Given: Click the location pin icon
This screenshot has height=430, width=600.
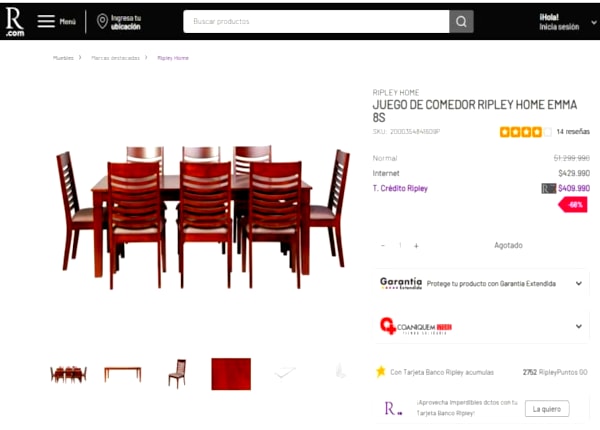Looking at the screenshot, I should pyautogui.click(x=102, y=21).
